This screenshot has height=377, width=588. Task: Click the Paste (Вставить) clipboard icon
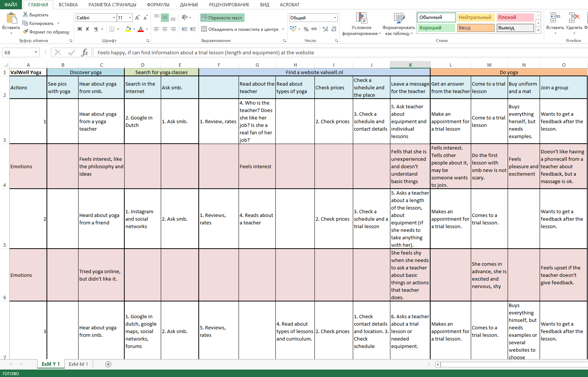[12, 18]
